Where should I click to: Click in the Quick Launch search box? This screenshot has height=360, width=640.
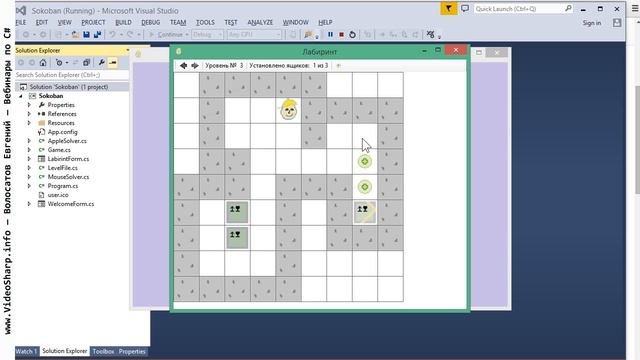tap(523, 9)
